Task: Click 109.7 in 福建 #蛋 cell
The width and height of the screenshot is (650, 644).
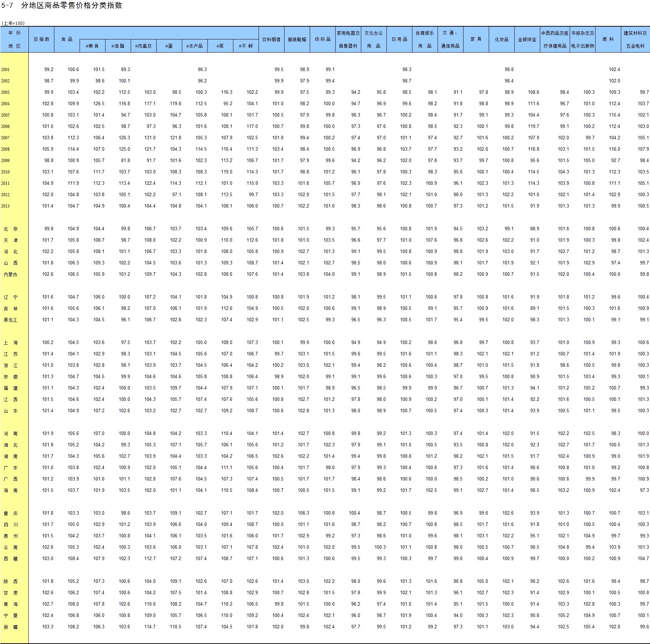Action: tap(175, 388)
